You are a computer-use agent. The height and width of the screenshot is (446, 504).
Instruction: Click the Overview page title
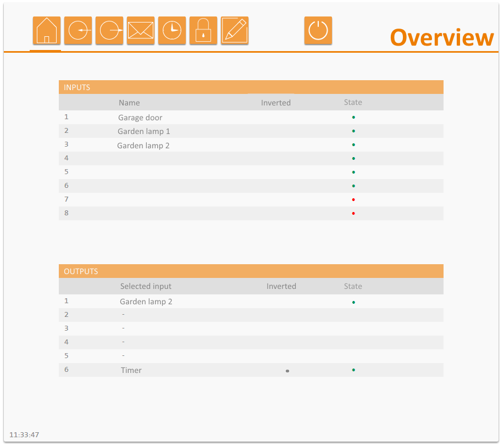[441, 37]
